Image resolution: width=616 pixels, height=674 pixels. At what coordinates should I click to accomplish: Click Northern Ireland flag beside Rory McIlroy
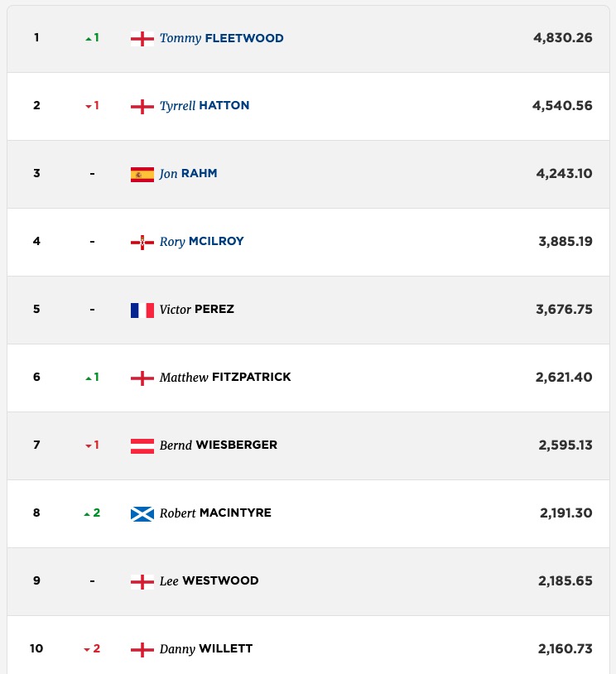tap(142, 243)
